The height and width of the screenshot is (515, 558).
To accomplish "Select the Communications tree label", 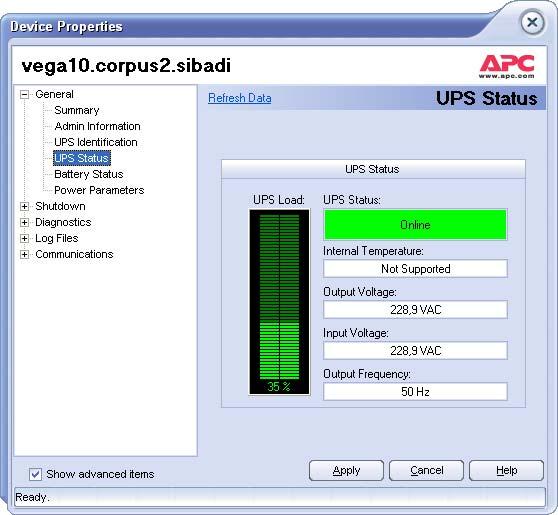I will (x=74, y=254).
